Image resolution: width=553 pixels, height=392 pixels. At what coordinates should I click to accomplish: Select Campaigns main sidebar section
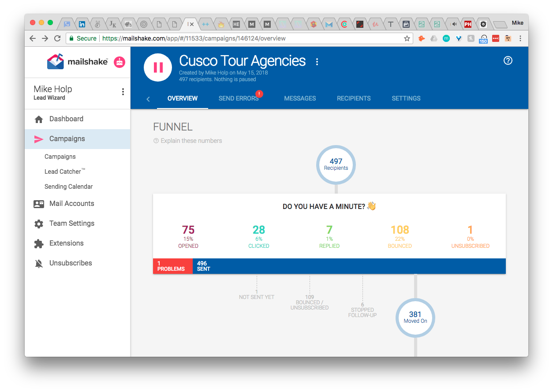coord(78,139)
